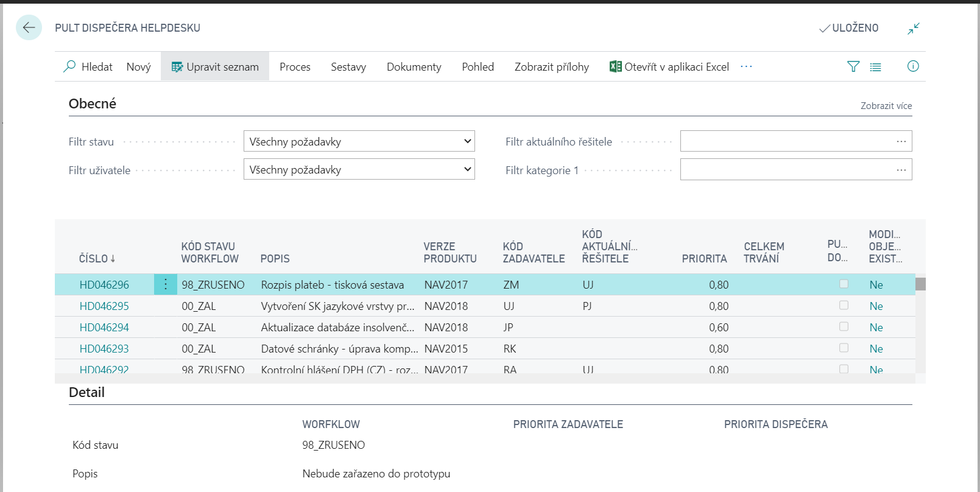Show more toolbar actions ellipsis

[746, 66]
